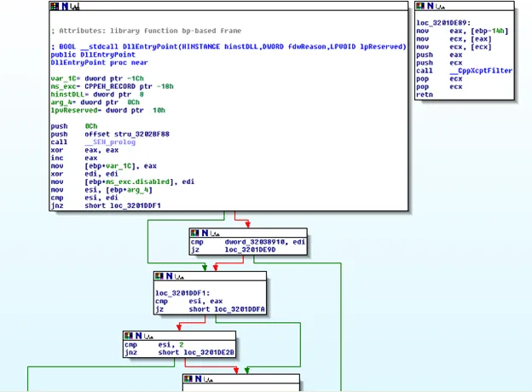
Task: Select the 'inc eax' instruction
Action: click(x=74, y=158)
